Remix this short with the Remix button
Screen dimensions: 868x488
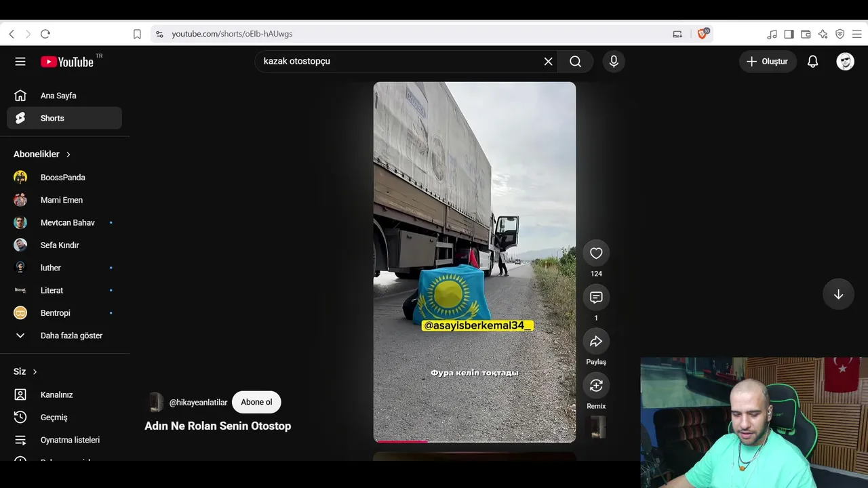[596, 386]
